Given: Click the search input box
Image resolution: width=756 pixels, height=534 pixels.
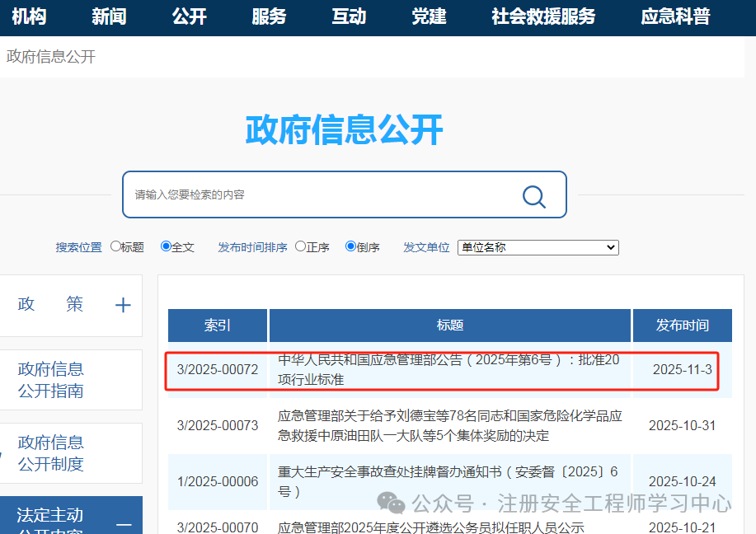Looking at the screenshot, I should [x=330, y=195].
